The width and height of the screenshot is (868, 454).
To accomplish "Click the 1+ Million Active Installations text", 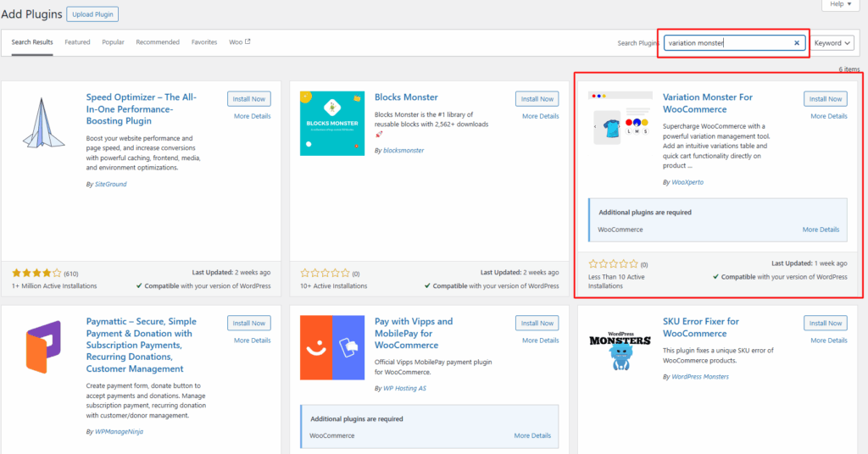I will (54, 286).
